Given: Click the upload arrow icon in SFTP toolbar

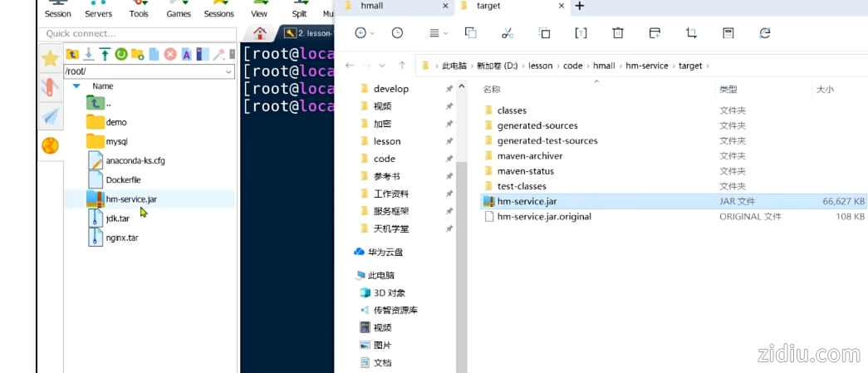Looking at the screenshot, I should (105, 55).
